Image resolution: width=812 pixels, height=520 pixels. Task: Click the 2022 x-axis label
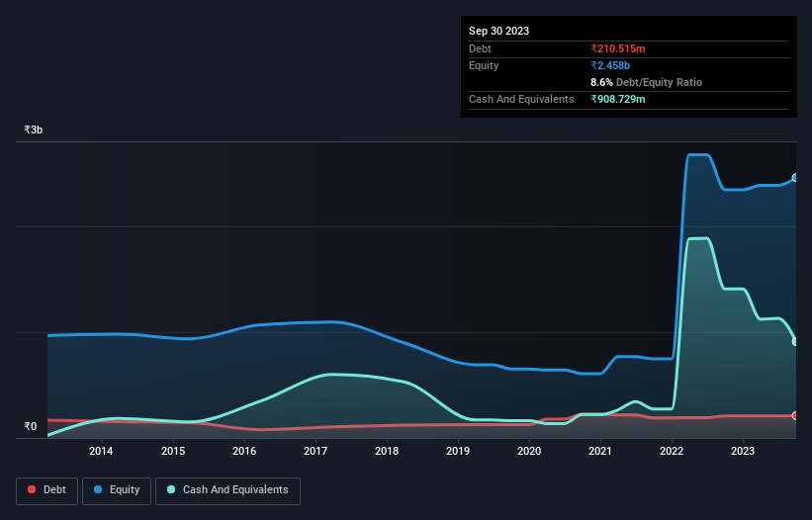tap(672, 451)
